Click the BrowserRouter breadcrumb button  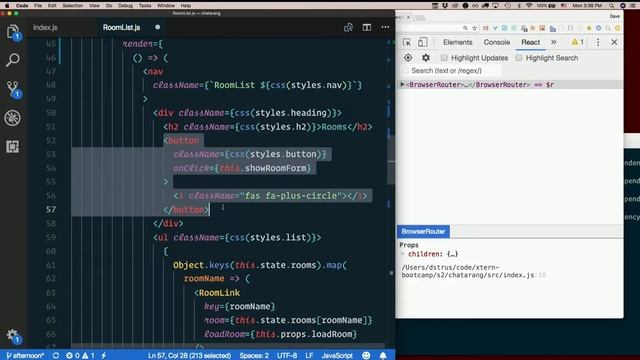tap(423, 231)
